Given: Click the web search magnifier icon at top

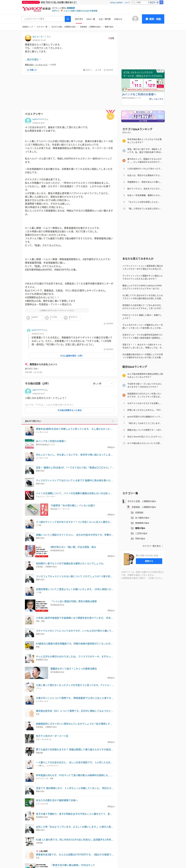Looking at the screenshot, I should coord(161,2).
